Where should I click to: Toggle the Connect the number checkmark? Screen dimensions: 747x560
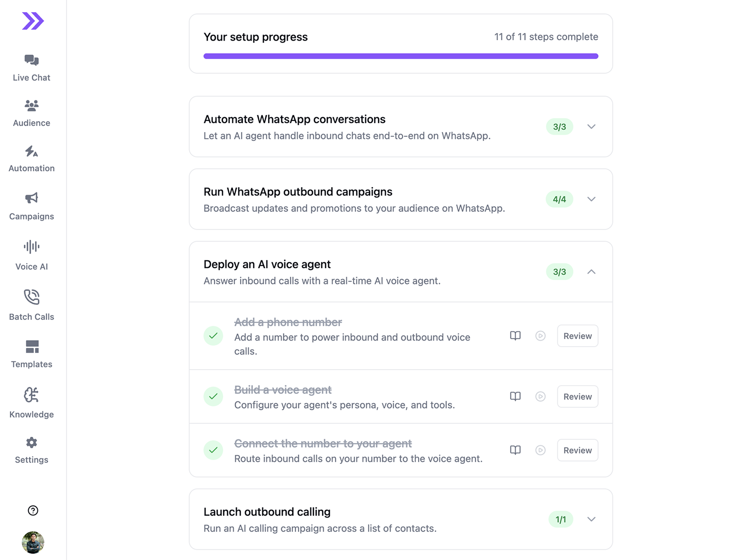click(x=213, y=450)
